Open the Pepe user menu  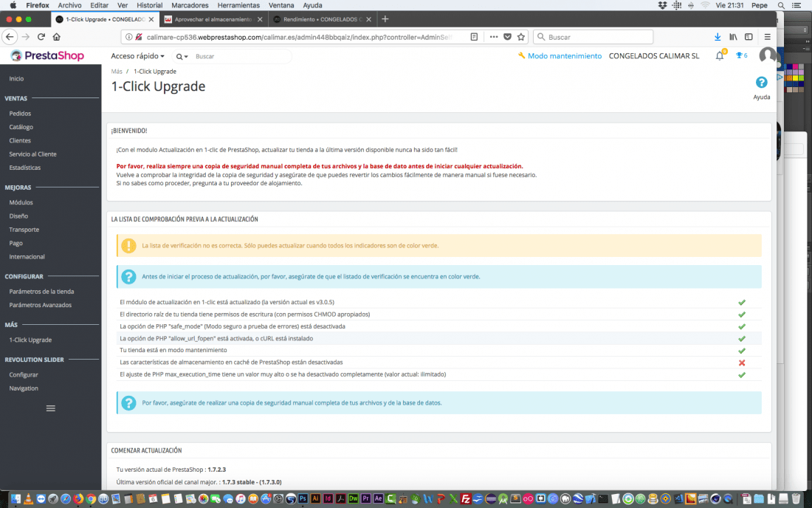(759, 5)
